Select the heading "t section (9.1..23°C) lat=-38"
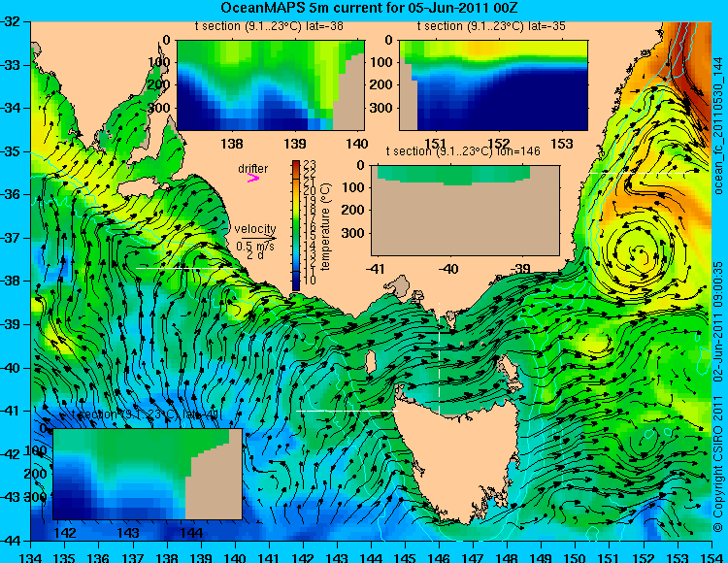Screen dimensions: 728x563 [269, 26]
